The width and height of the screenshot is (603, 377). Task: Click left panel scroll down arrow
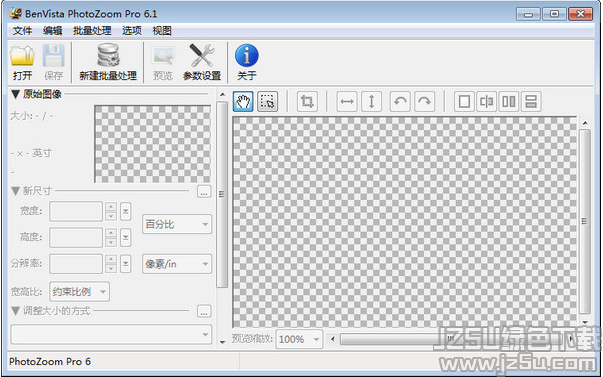pyautogui.click(x=222, y=342)
